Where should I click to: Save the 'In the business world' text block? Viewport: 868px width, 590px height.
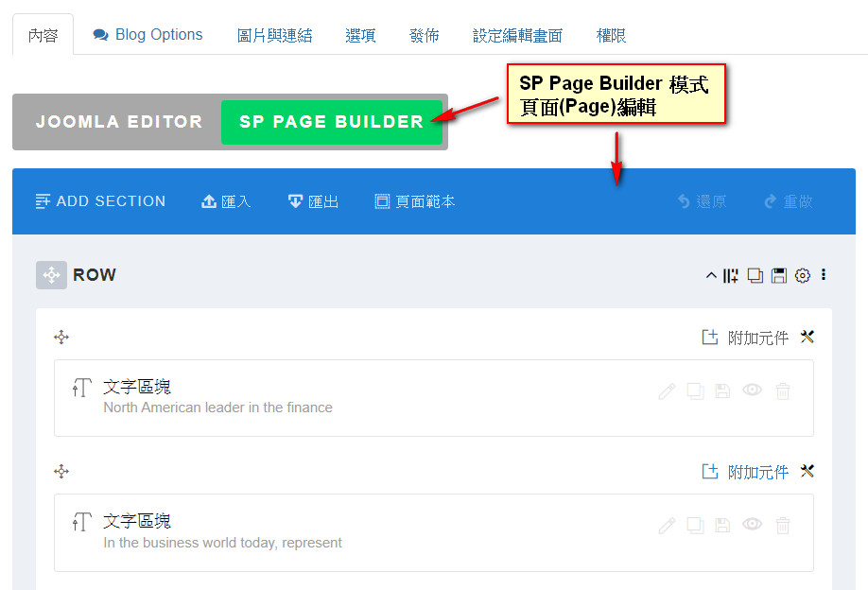[x=722, y=525]
